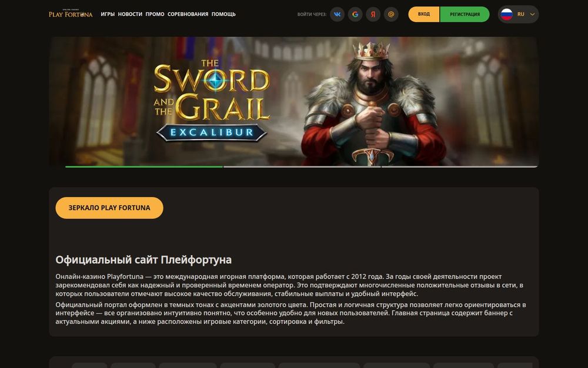Sign in with the VK icon
Viewport: 588px width, 368px height.
tap(337, 14)
